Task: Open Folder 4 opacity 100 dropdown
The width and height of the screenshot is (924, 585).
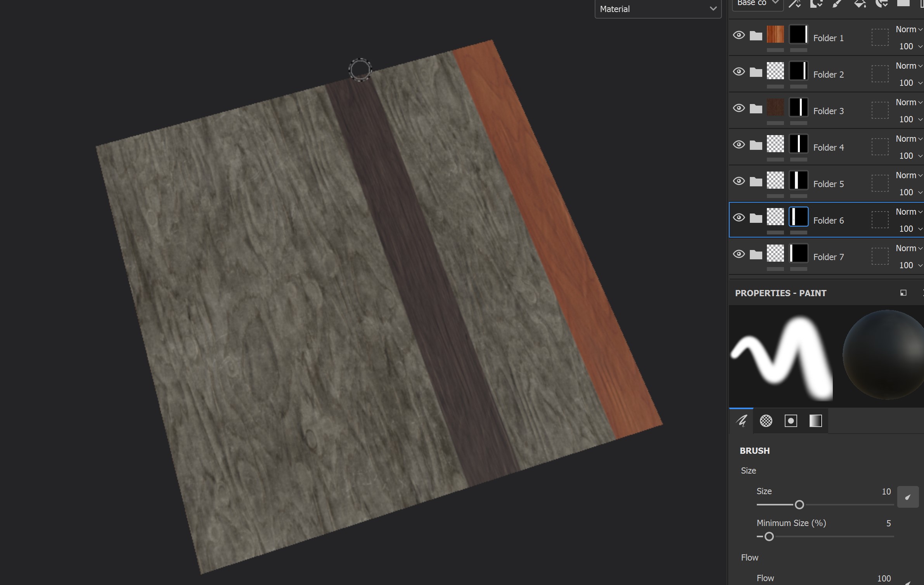Action: 910,156
